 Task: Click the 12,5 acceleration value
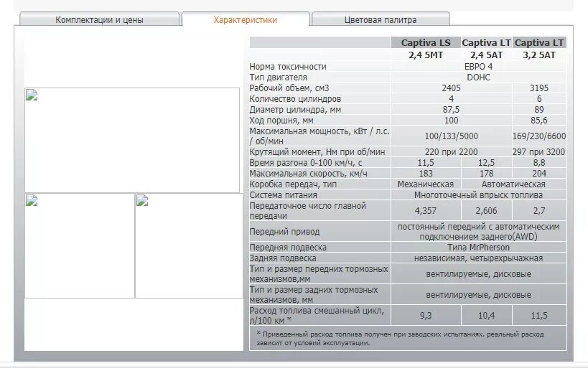(486, 163)
